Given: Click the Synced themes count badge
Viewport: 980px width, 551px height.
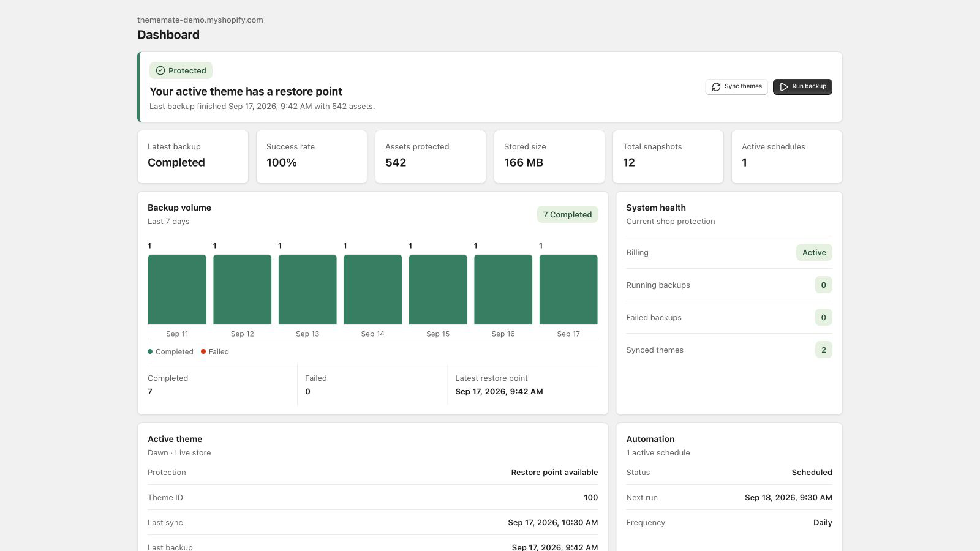Looking at the screenshot, I should pyautogui.click(x=823, y=350).
